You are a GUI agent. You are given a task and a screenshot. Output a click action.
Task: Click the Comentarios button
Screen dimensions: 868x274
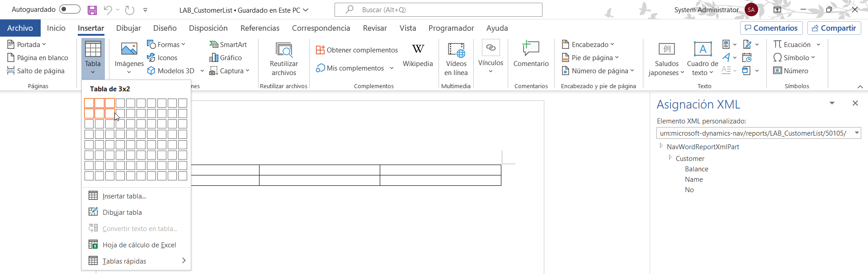(x=771, y=28)
